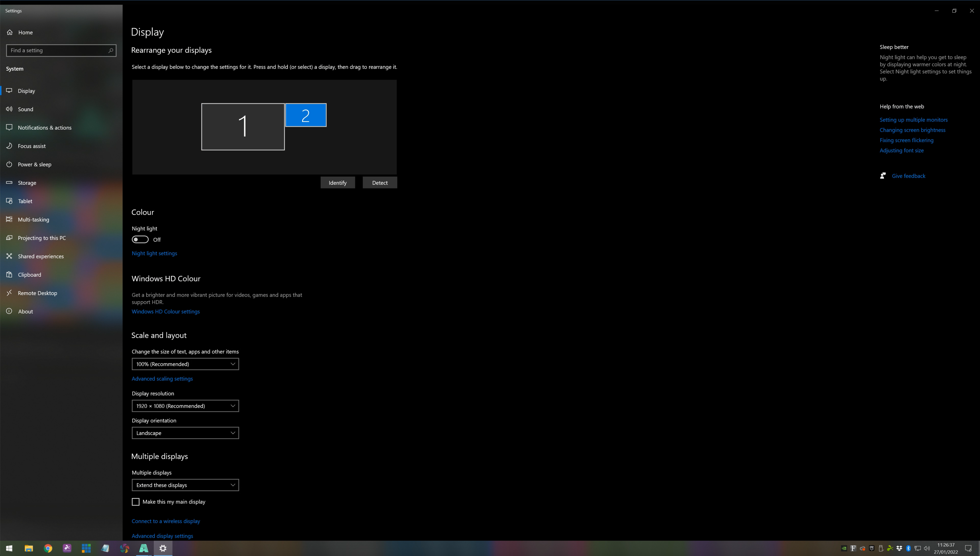
Task: Open the Extend these displays dropdown
Action: 185,485
